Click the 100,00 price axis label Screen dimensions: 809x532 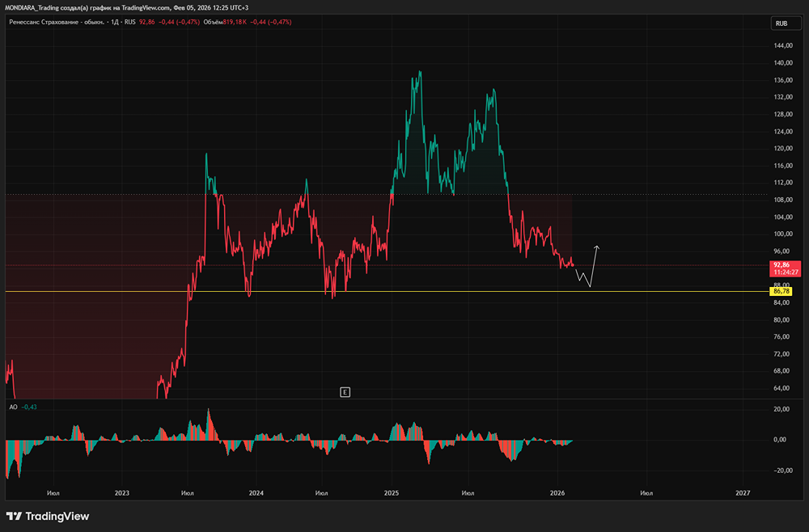(x=783, y=234)
